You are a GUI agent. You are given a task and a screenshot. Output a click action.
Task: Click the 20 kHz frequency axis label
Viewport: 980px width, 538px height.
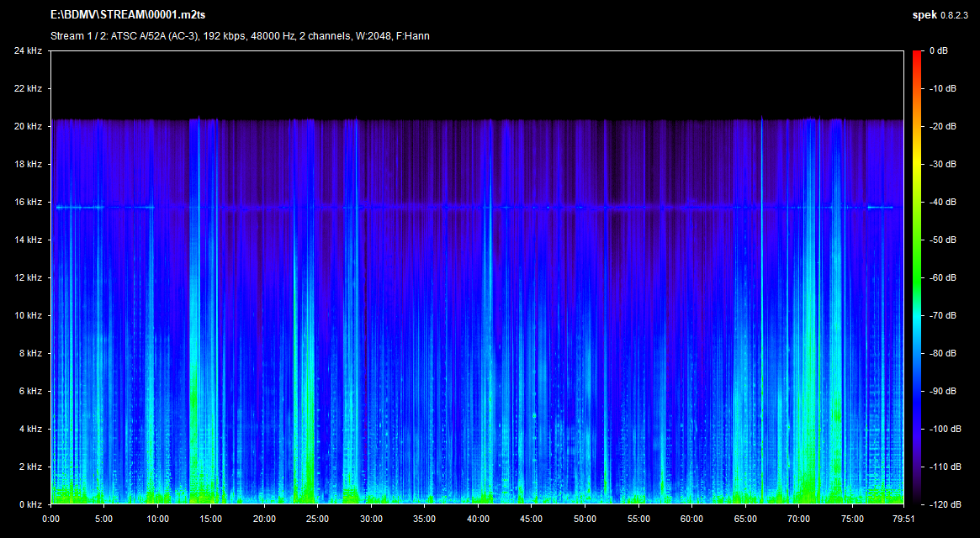[28, 127]
